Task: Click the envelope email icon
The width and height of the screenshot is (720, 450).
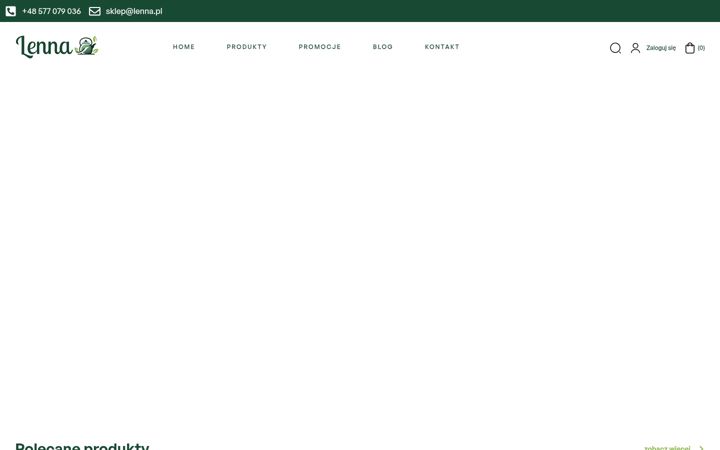Action: (95, 11)
